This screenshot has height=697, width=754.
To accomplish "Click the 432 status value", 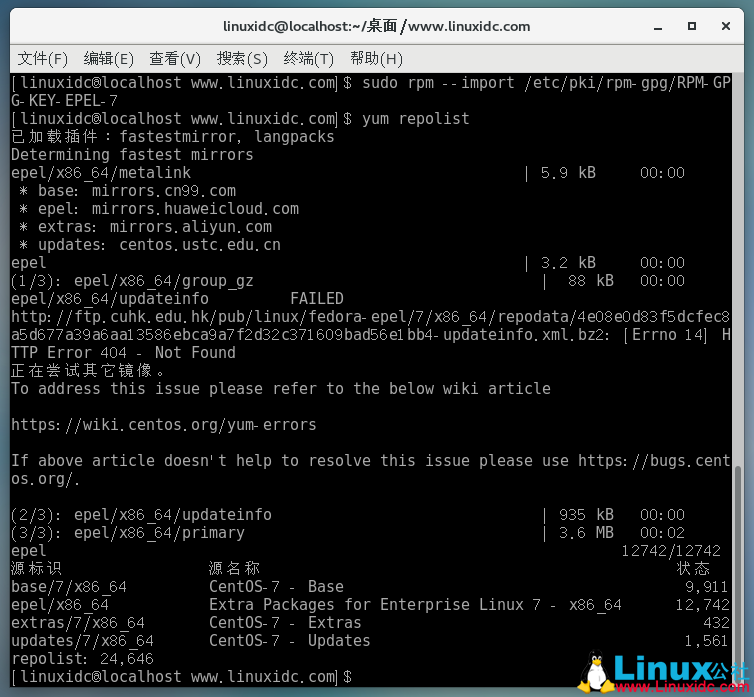I will [716, 623].
